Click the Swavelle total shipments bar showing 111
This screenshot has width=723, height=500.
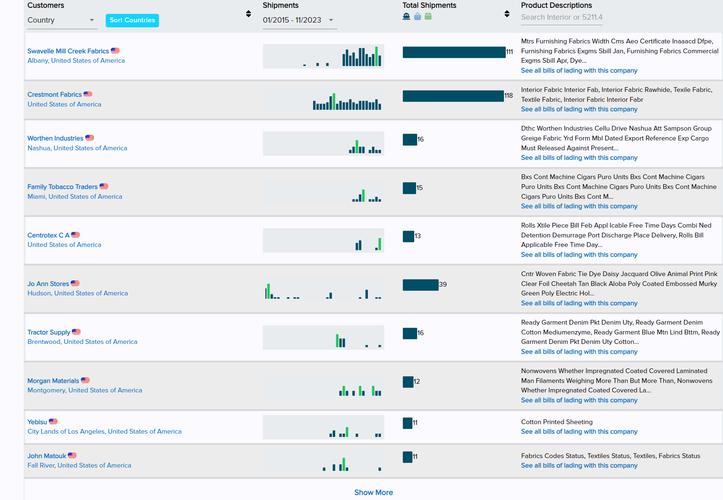click(x=454, y=52)
